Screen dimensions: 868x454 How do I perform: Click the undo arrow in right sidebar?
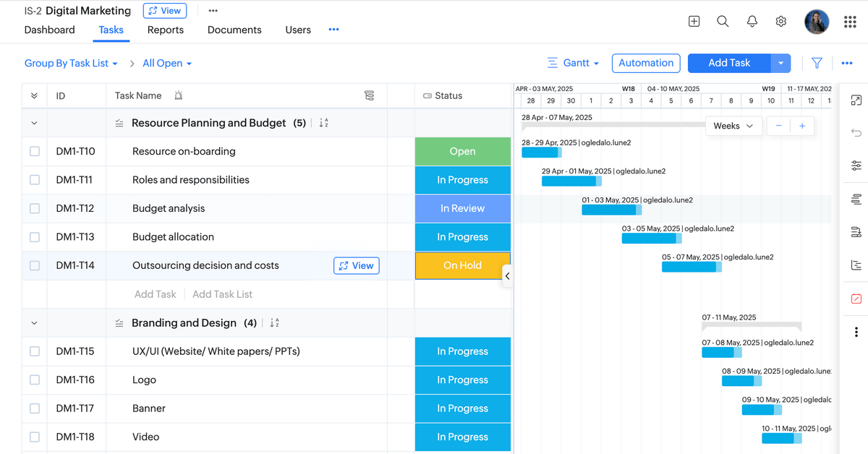click(x=856, y=133)
